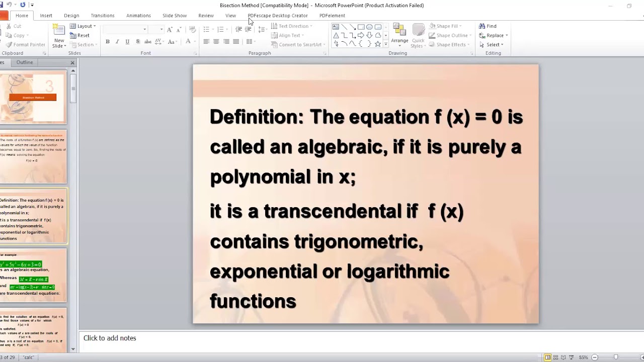
Task: Open the Insert ribbon tab
Action: [x=46, y=16]
